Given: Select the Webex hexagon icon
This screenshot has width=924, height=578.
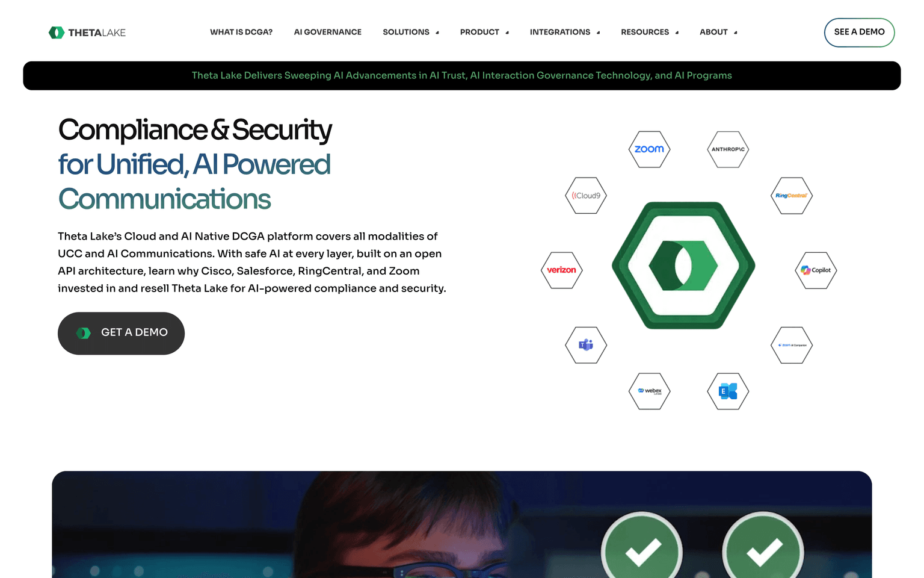Looking at the screenshot, I should 650,391.
